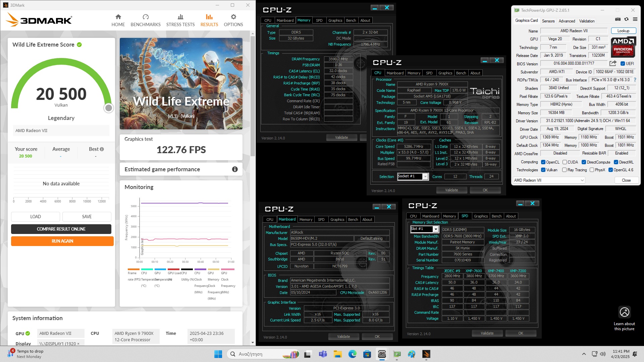
Task: Open Microsoft Edge from the taskbar
Action: [352, 354]
